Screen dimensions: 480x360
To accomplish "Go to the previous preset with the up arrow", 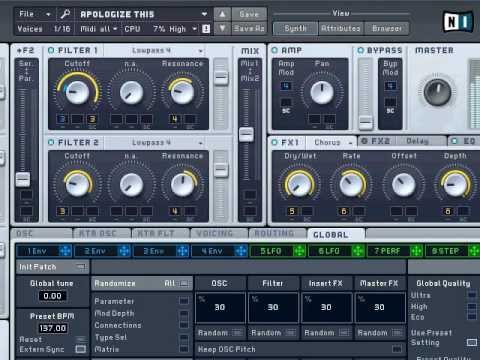I will coord(222,14).
